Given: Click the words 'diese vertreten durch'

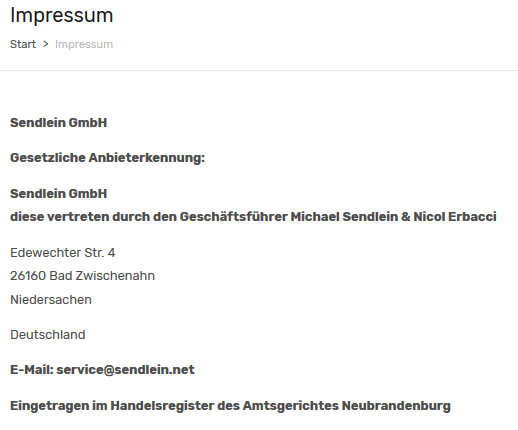Looking at the screenshot, I should [80, 217].
